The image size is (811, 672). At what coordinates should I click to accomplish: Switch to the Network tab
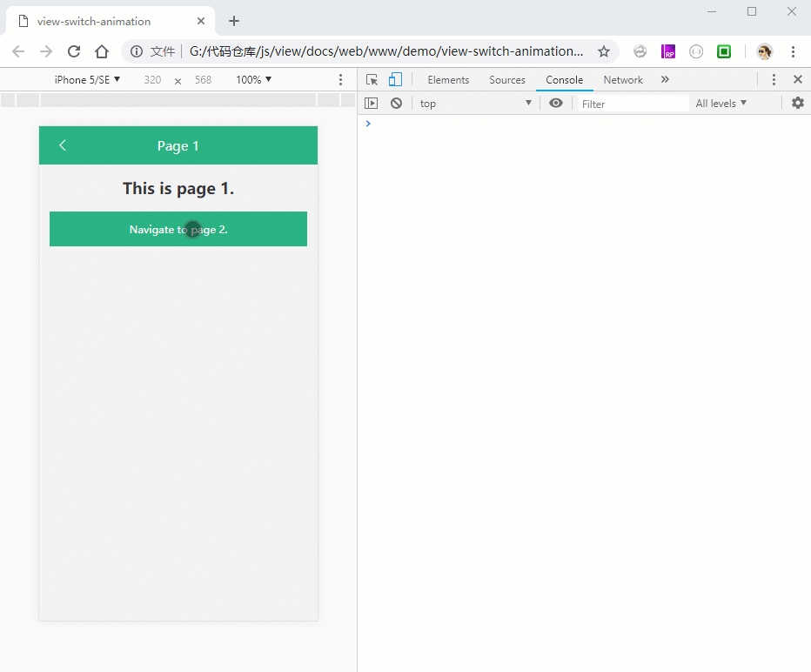coord(623,80)
